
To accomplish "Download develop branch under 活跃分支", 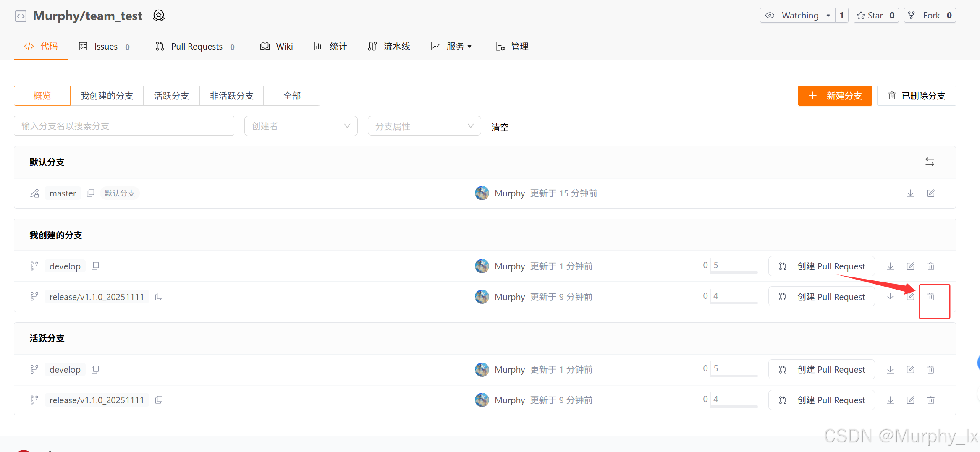I will [890, 369].
